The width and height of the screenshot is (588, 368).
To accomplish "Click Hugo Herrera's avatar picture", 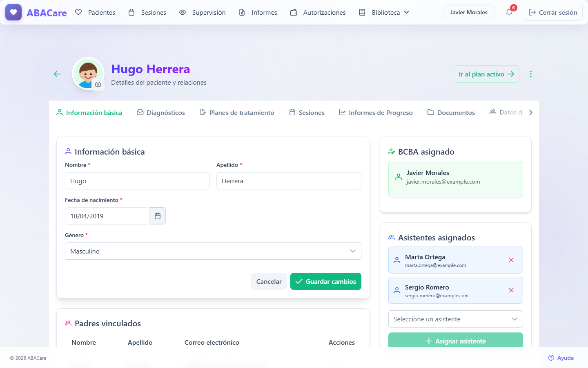I will [x=87, y=74].
